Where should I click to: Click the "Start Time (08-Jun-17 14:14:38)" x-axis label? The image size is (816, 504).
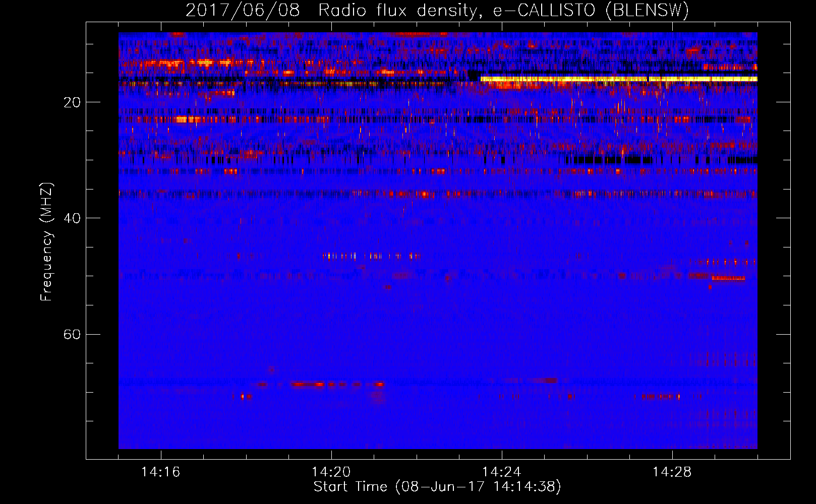(x=437, y=487)
